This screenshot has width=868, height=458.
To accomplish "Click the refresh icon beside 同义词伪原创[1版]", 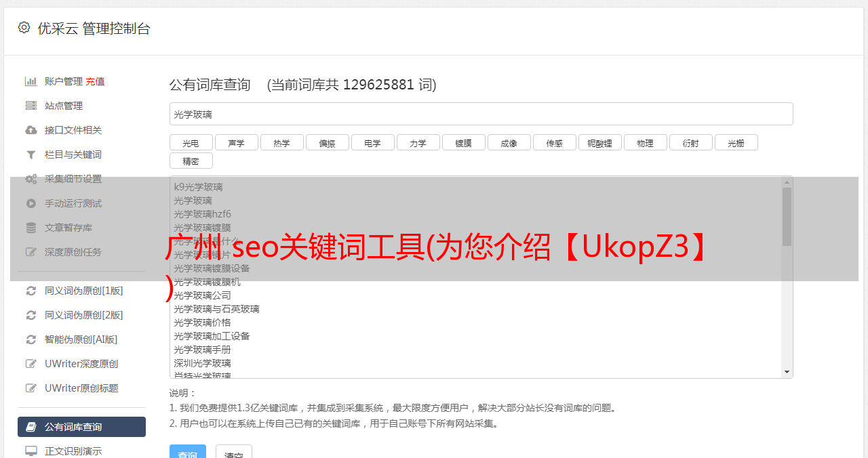I will tap(31, 291).
